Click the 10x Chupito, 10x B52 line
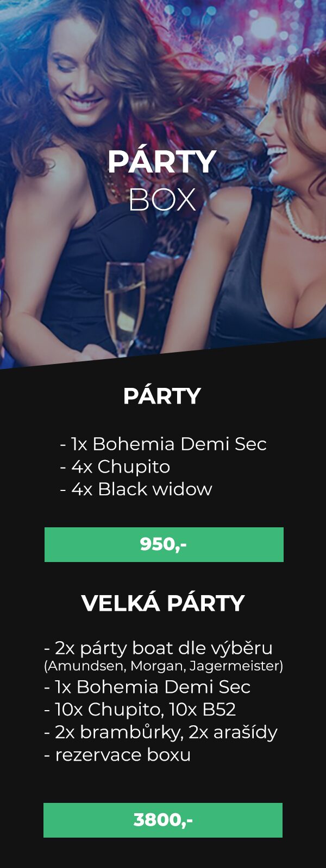This screenshot has height=868, width=326. coord(140,709)
